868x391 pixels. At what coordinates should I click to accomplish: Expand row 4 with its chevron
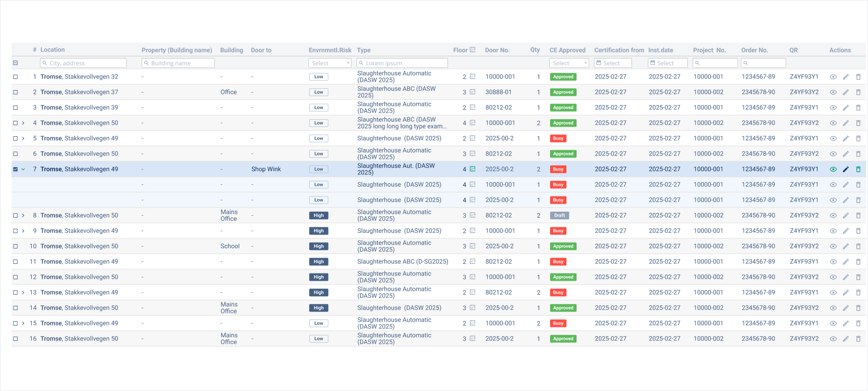23,123
